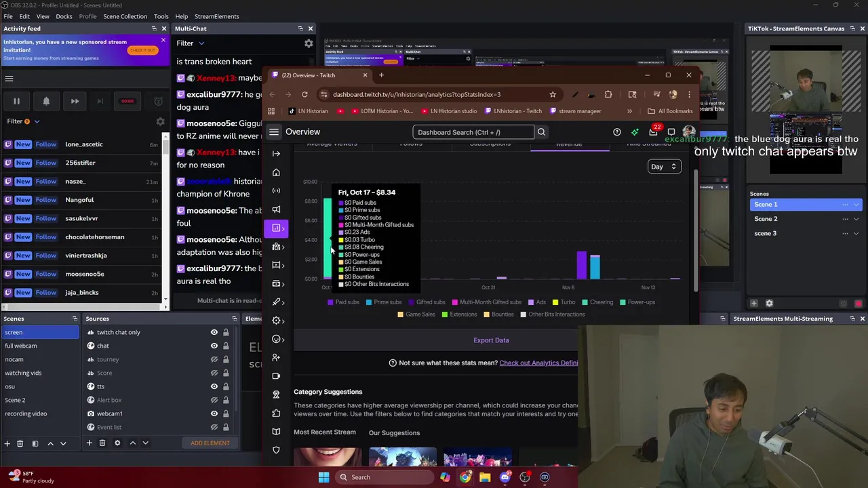Open Activity feed settings gear

[x=160, y=121]
